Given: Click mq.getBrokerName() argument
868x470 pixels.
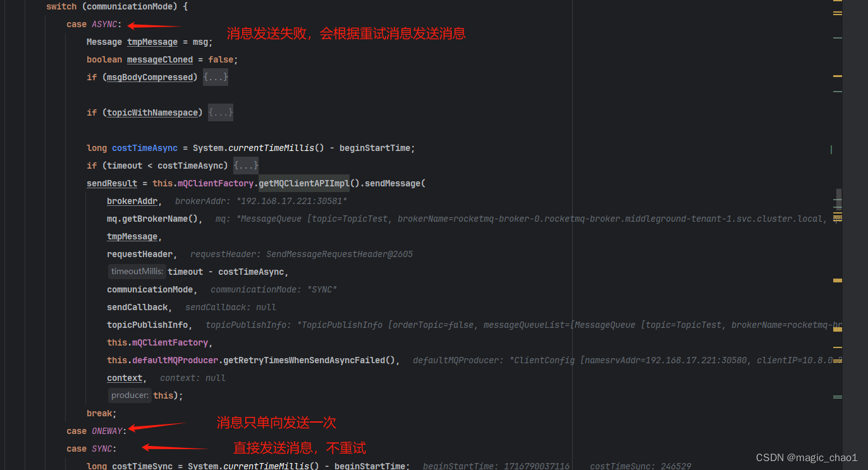Looking at the screenshot, I should pyautogui.click(x=152, y=219).
